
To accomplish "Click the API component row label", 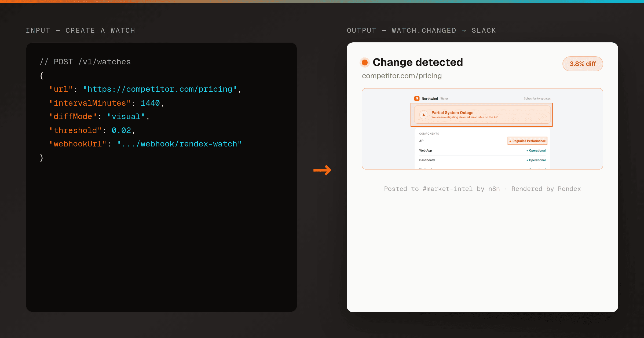I will 422,141.
